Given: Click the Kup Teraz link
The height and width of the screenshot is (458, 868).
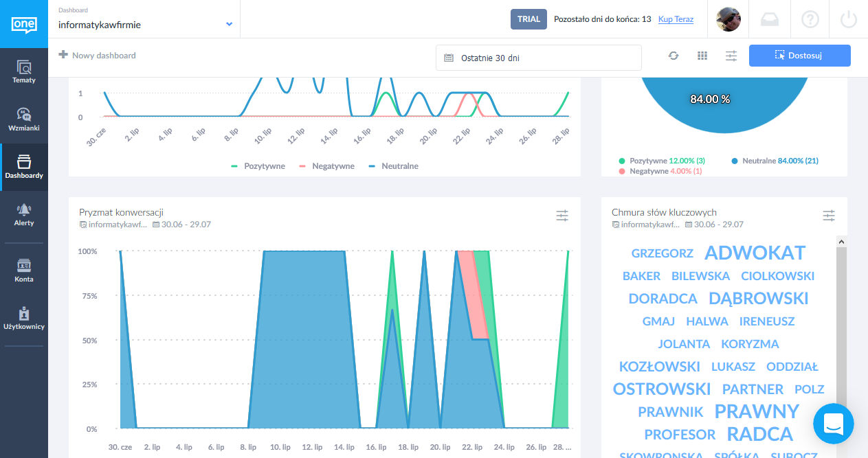Looking at the screenshot, I should [x=676, y=19].
